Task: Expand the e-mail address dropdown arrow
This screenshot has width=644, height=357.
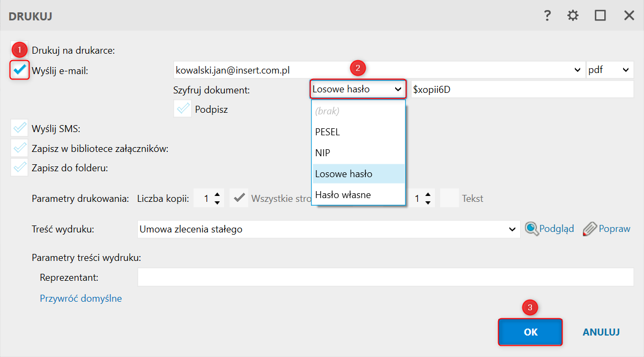Action: pos(577,70)
